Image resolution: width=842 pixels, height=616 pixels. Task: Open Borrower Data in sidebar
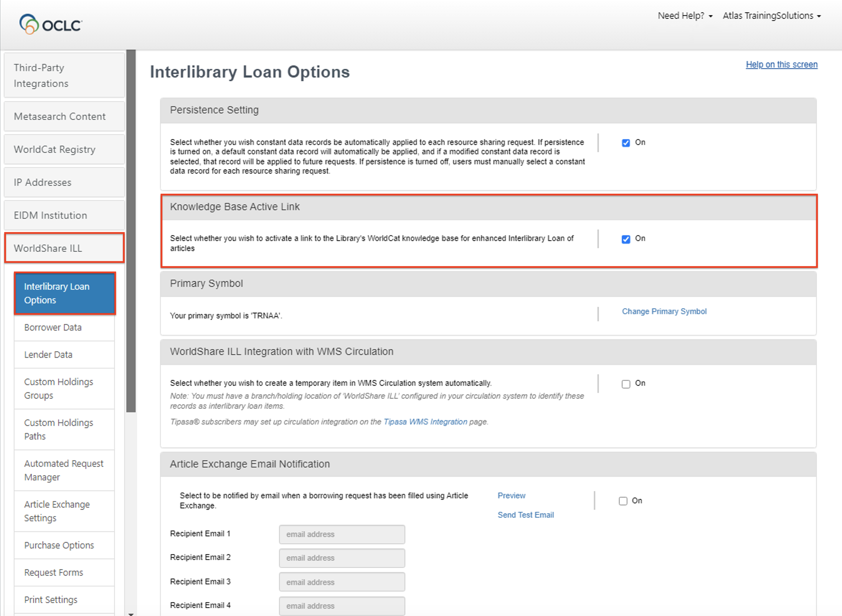coord(53,327)
